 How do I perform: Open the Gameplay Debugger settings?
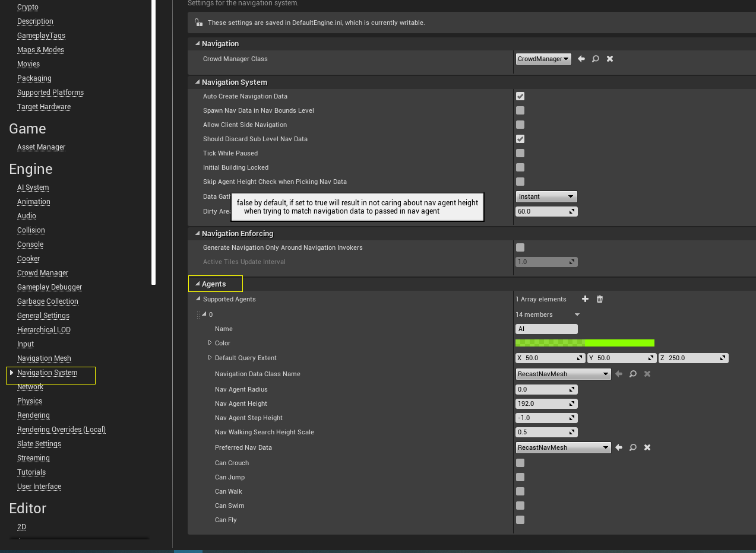tap(49, 287)
